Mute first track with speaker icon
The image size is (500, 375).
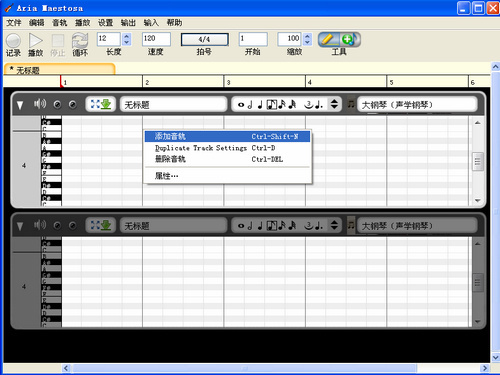[x=40, y=104]
